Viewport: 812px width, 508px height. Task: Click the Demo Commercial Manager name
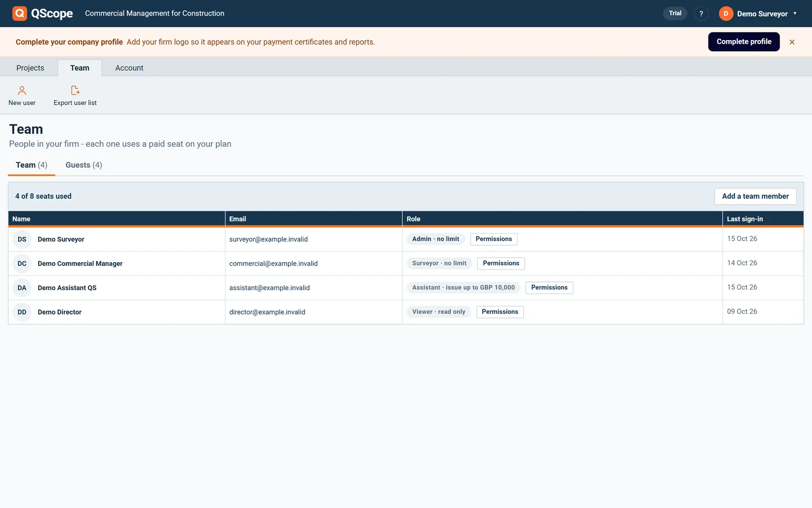point(80,264)
